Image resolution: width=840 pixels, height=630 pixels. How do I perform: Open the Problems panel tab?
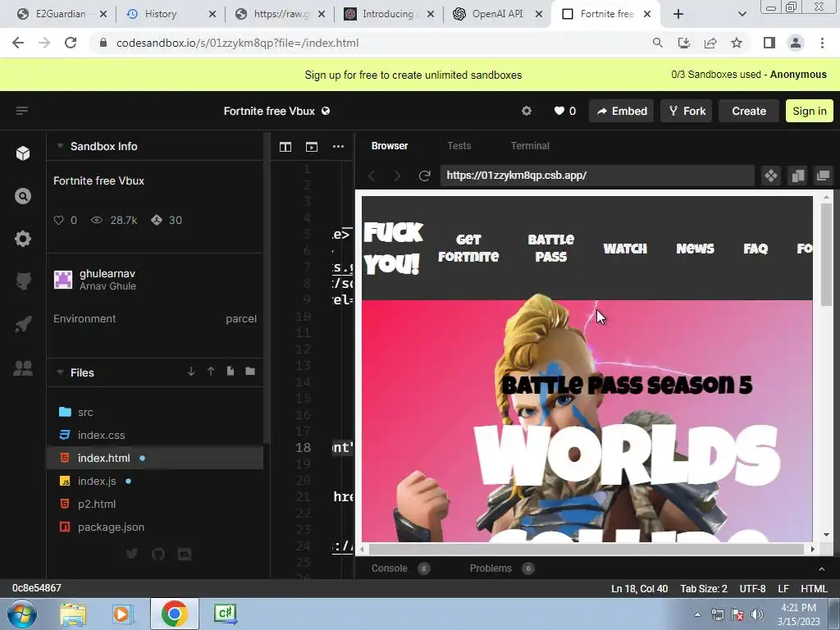point(501,568)
